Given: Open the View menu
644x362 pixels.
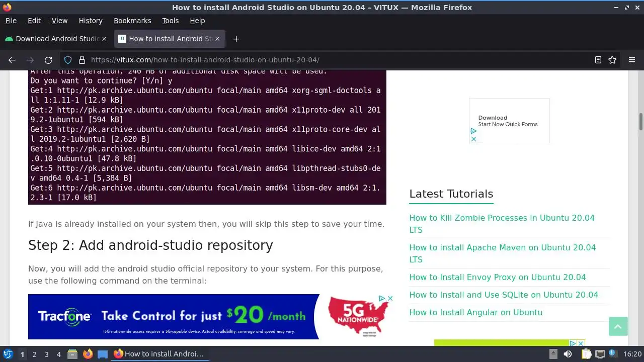Looking at the screenshot, I should 59,21.
